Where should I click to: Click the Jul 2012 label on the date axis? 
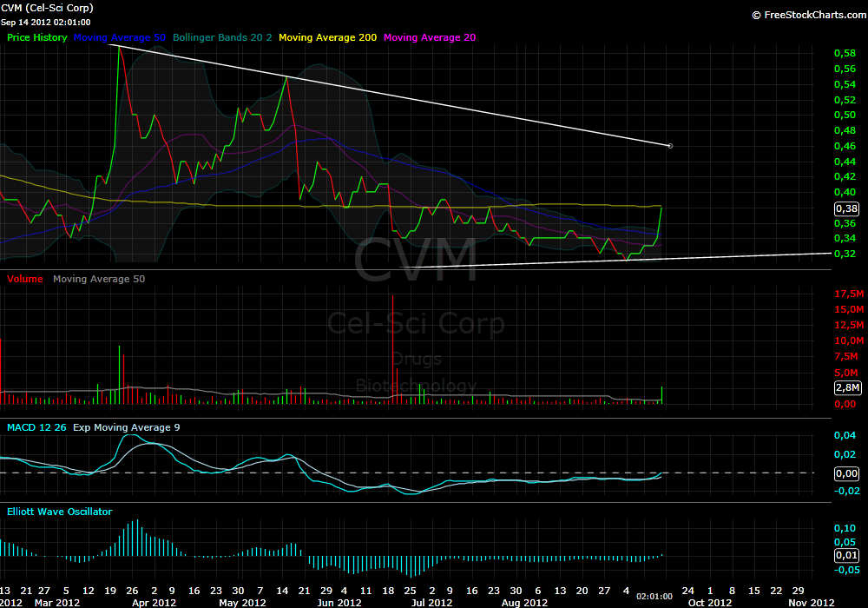(431, 602)
